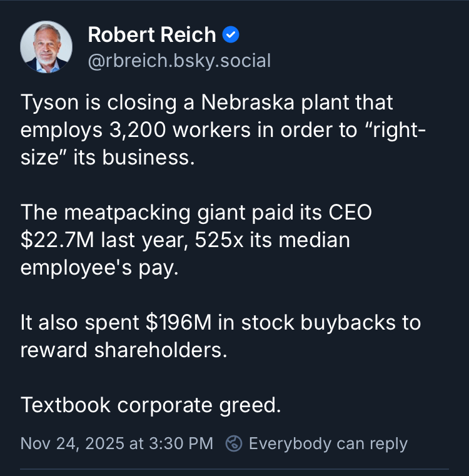The height and width of the screenshot is (476, 469).
Task: Click the "Everybody can reply" label
Action: [328, 443]
